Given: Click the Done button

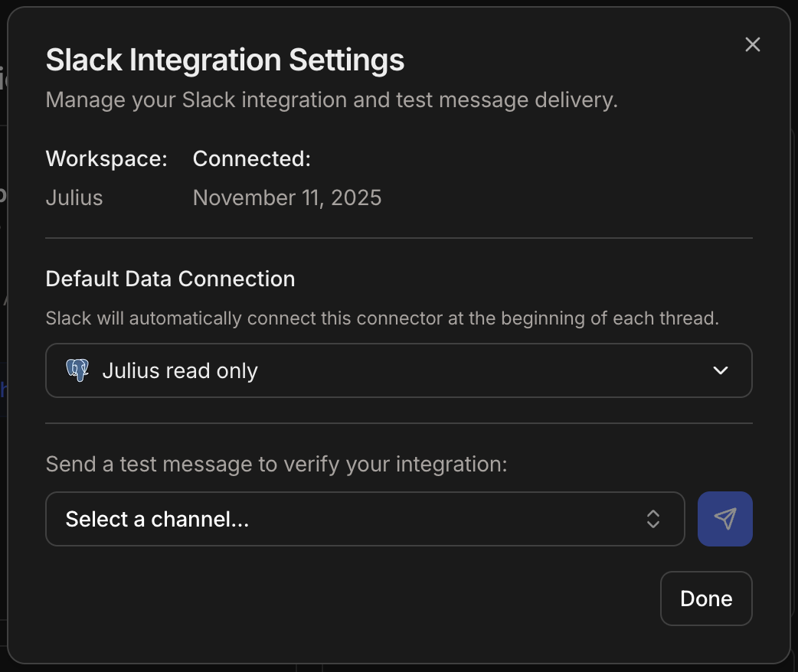Looking at the screenshot, I should 705,598.
